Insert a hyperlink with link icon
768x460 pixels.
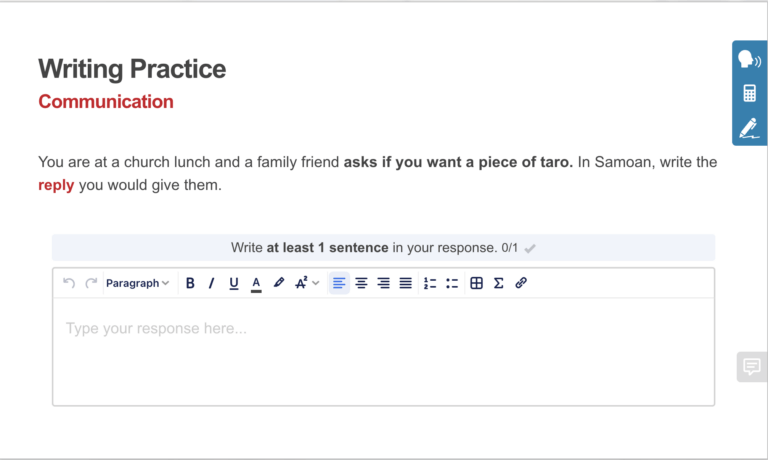pos(521,283)
